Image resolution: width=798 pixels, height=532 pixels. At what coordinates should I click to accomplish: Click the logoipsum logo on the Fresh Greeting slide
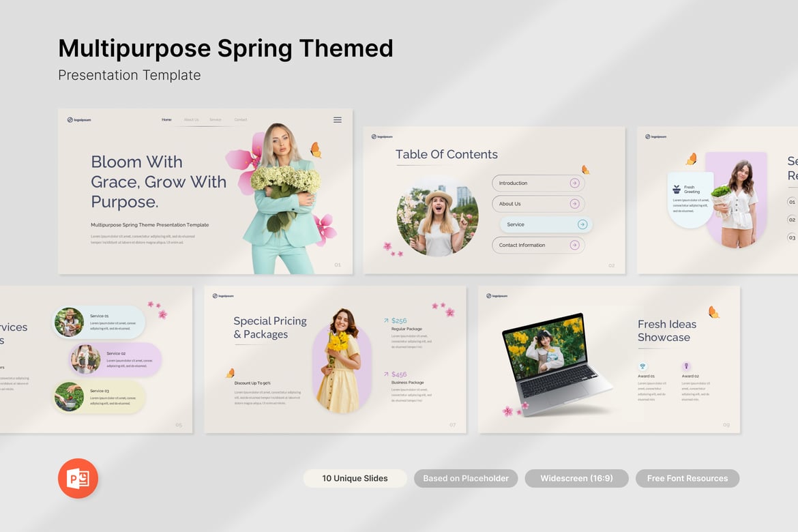point(655,136)
